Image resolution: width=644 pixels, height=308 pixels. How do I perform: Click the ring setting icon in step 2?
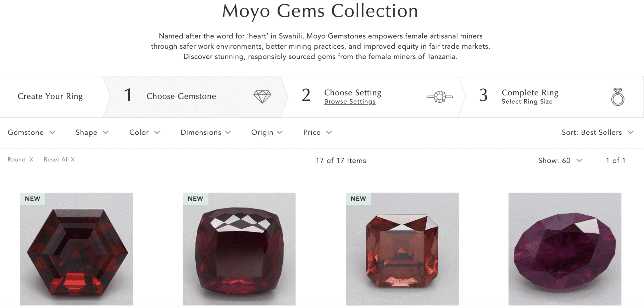click(x=440, y=96)
